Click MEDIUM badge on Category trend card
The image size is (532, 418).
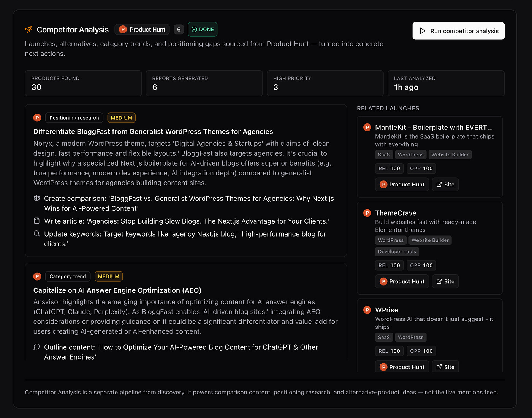(109, 276)
